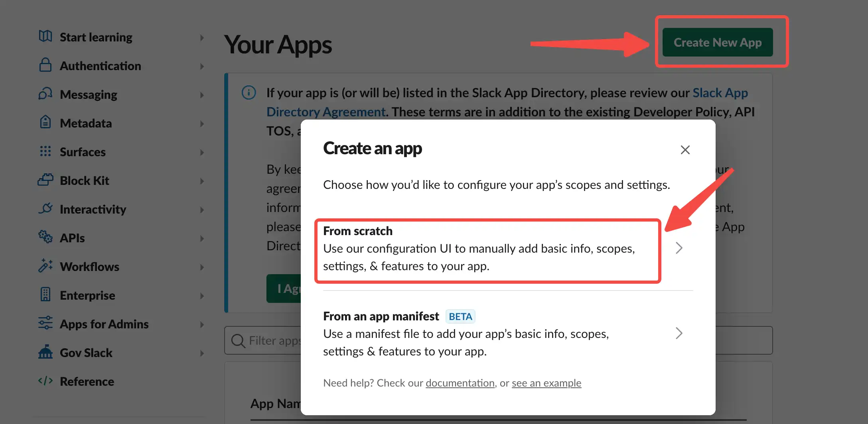Click the info circle icon in notice
Viewport: 868px width, 424px height.
click(249, 93)
